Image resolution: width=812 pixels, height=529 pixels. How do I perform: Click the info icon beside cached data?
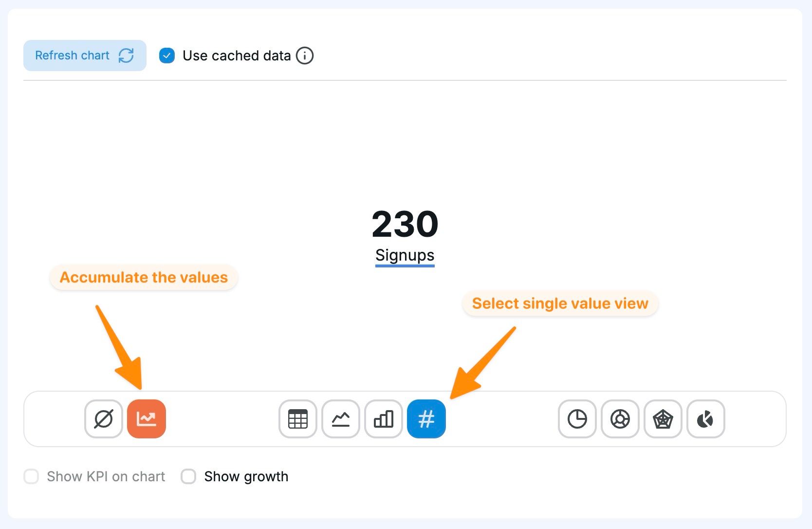305,56
